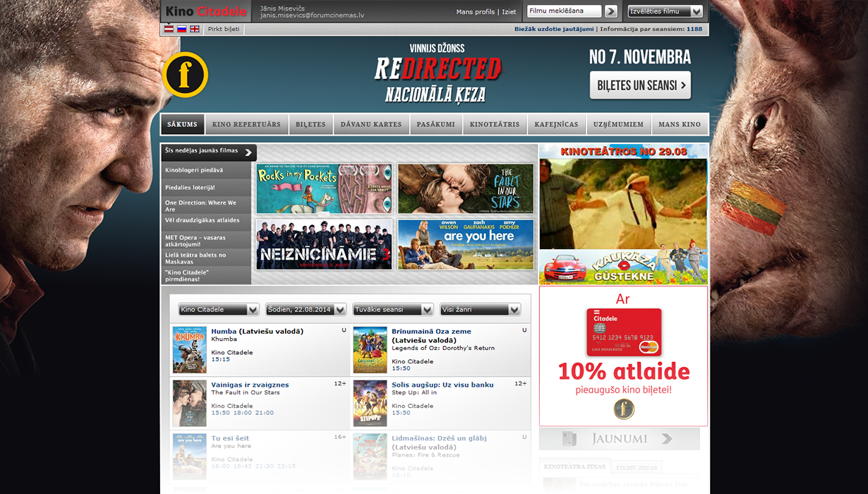
Task: Open the Kino Repertuārs menu
Action: coord(246,124)
